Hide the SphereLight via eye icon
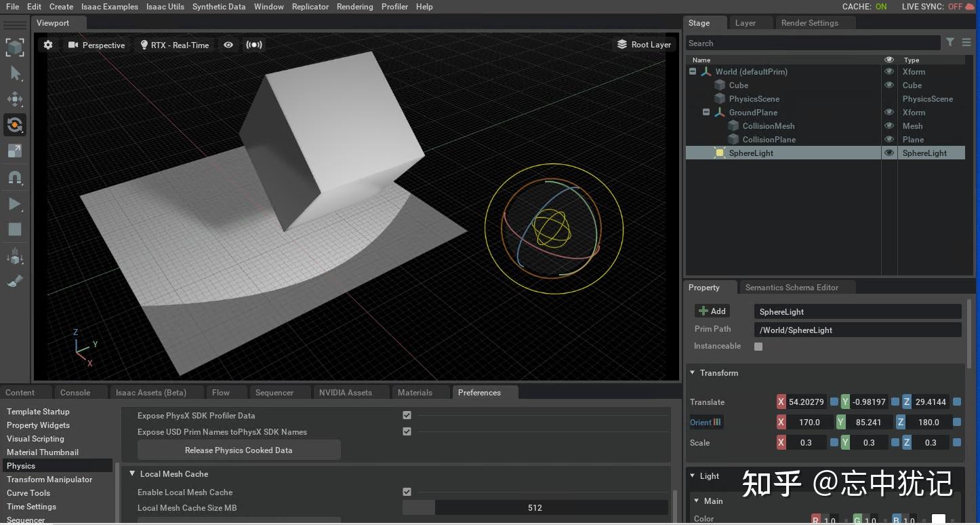 click(x=889, y=153)
